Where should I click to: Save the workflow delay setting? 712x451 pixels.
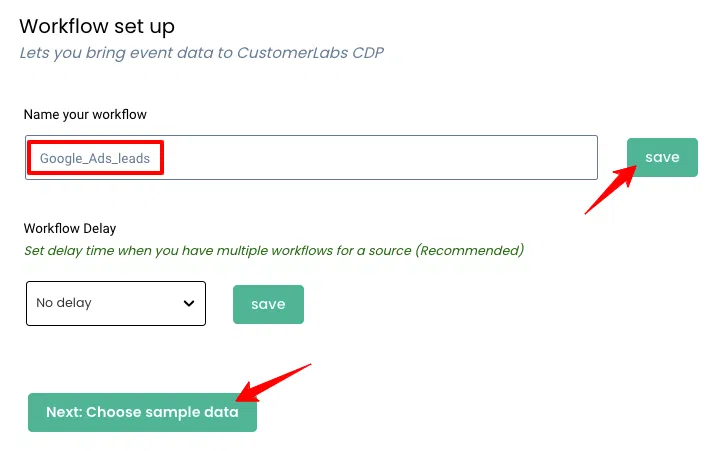pos(268,304)
